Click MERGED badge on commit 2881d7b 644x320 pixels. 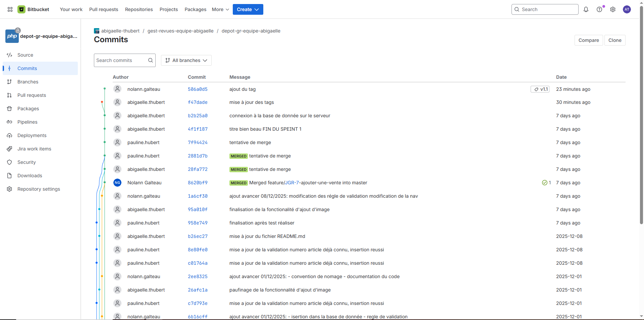click(238, 156)
